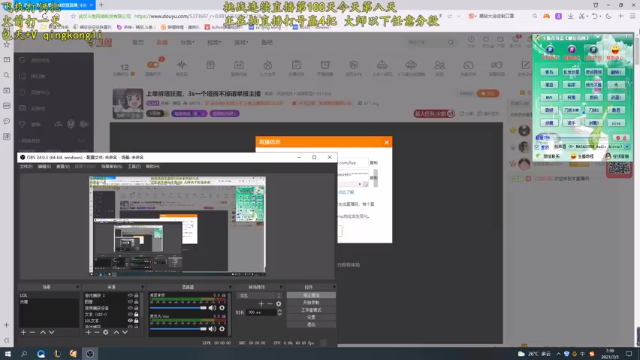Screen dimensions: 640x360
Task: Open the transition type dropdown in OBS
Action: click(x=259, y=296)
